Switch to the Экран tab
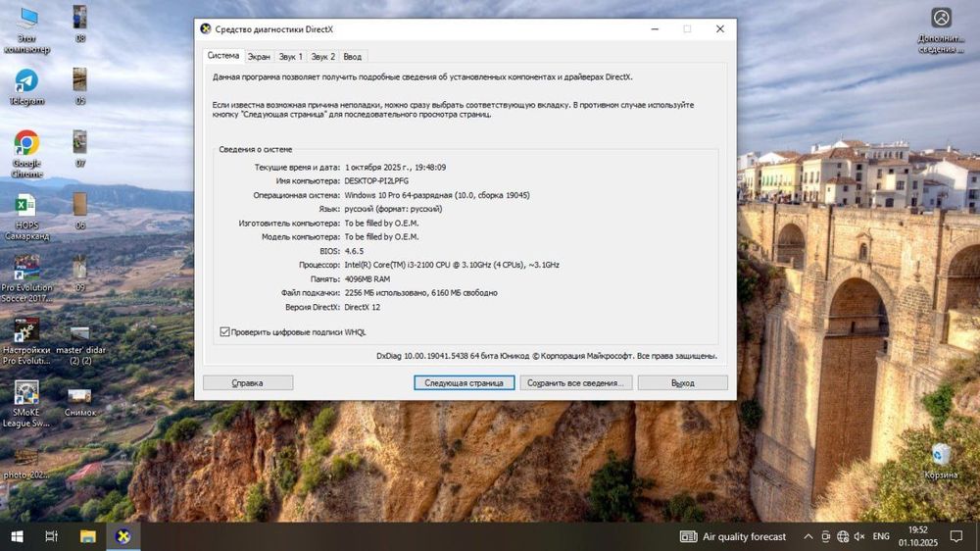The image size is (980, 551). [x=259, y=56]
